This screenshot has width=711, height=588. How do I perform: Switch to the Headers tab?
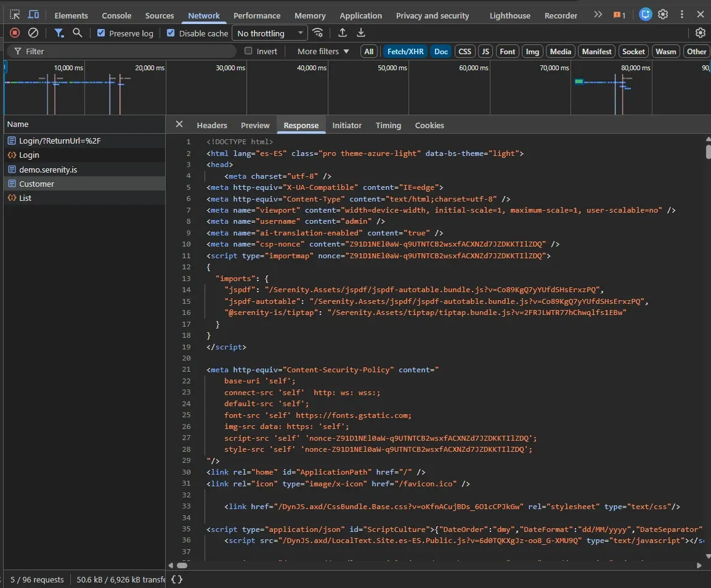pos(212,125)
